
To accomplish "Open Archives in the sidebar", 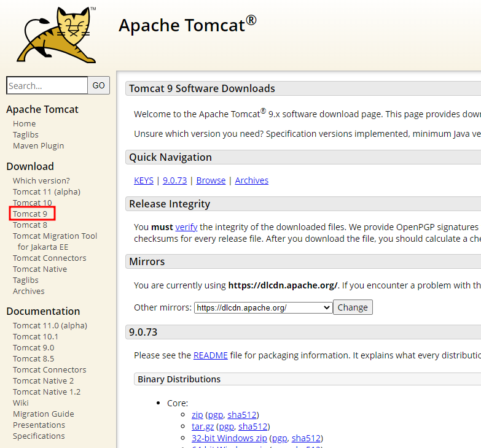I will click(28, 291).
